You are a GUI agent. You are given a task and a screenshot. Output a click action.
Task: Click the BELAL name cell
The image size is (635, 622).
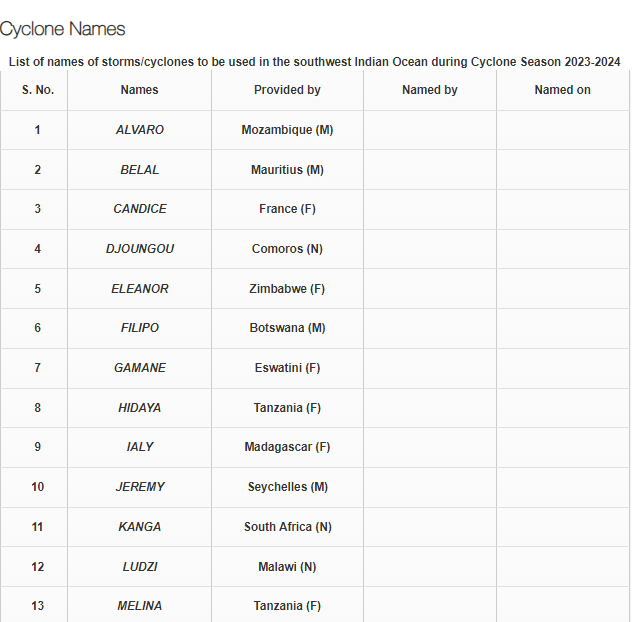139,170
